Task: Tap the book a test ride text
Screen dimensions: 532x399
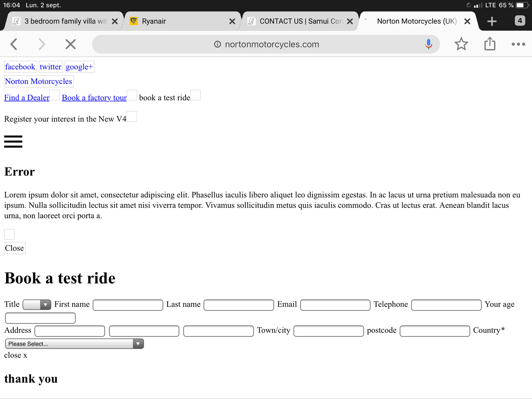Action: click(165, 98)
